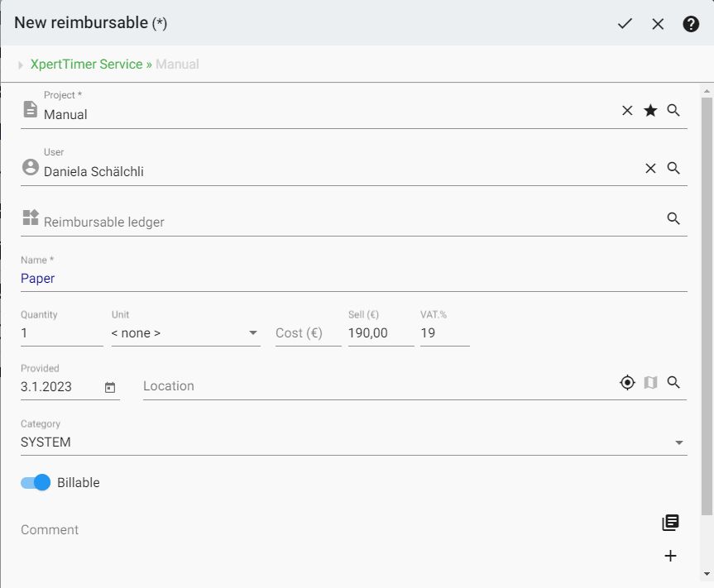This screenshot has width=714, height=588.
Task: Click the favorite star in the Project field
Action: coord(650,111)
